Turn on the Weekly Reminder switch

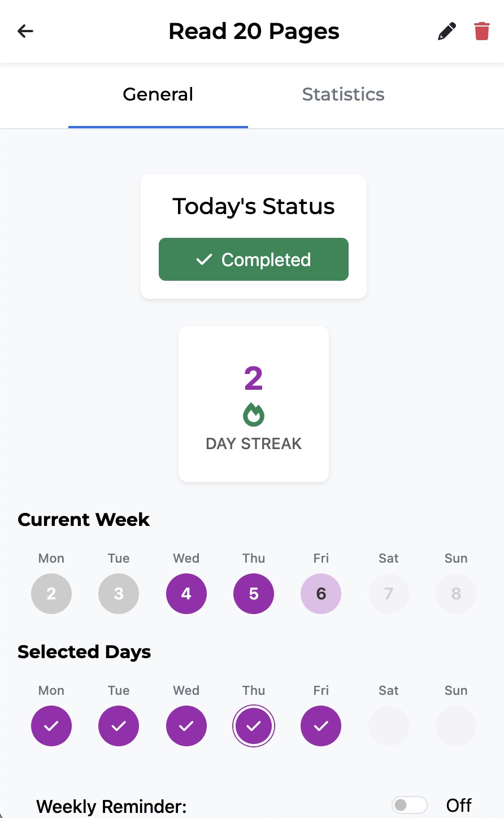(409, 804)
